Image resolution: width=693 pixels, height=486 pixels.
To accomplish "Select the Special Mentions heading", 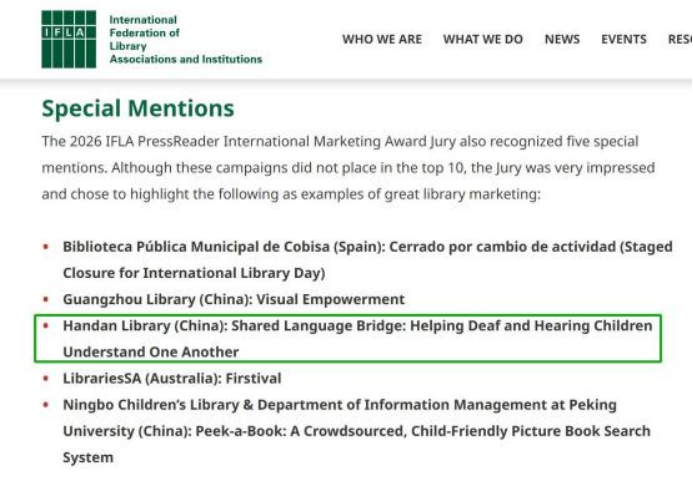I will point(138,109).
